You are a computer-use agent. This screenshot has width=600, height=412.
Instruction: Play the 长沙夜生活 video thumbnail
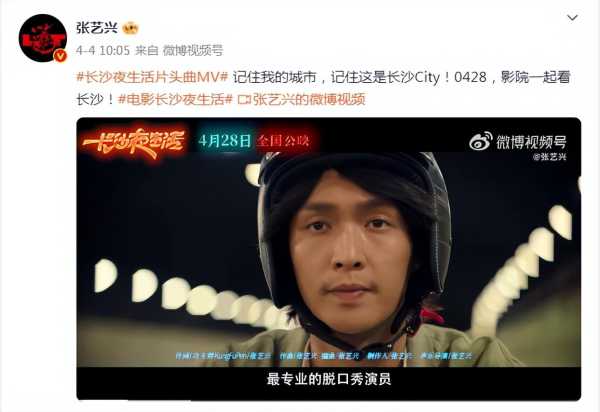[329, 259]
